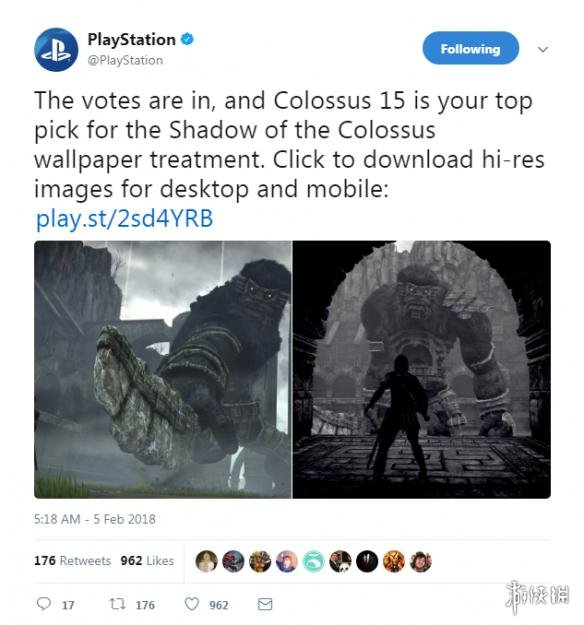The width and height of the screenshot is (584, 625).
Task: Open play.st/2sd4YRB download link
Action: click(x=125, y=218)
